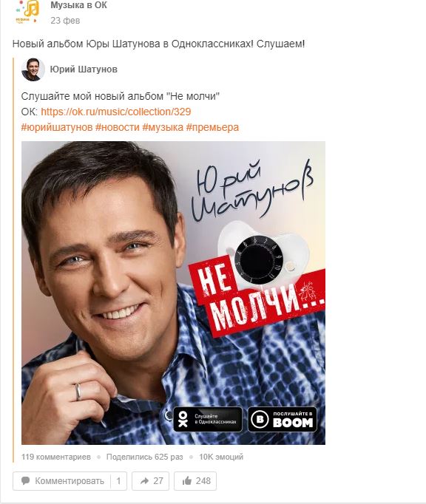Open the Не молчи album cover image

coord(173,293)
